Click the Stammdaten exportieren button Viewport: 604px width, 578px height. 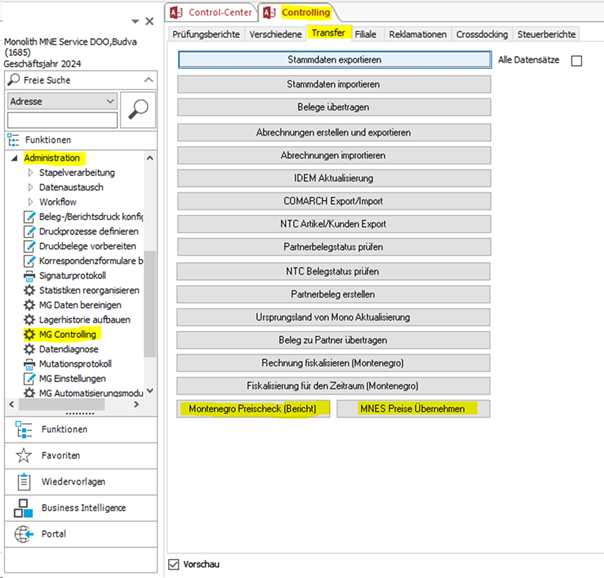pos(333,60)
